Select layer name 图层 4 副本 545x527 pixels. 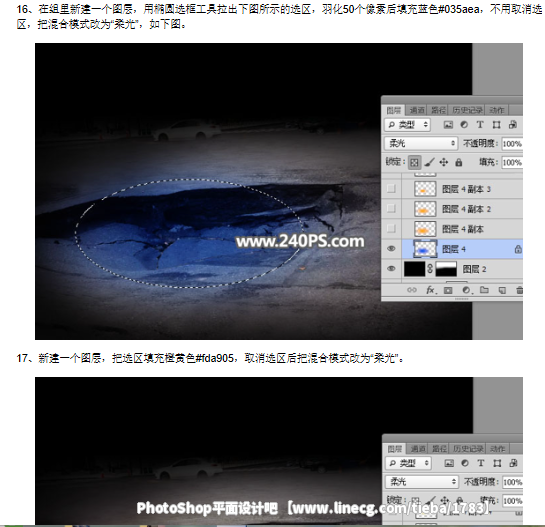[463, 229]
